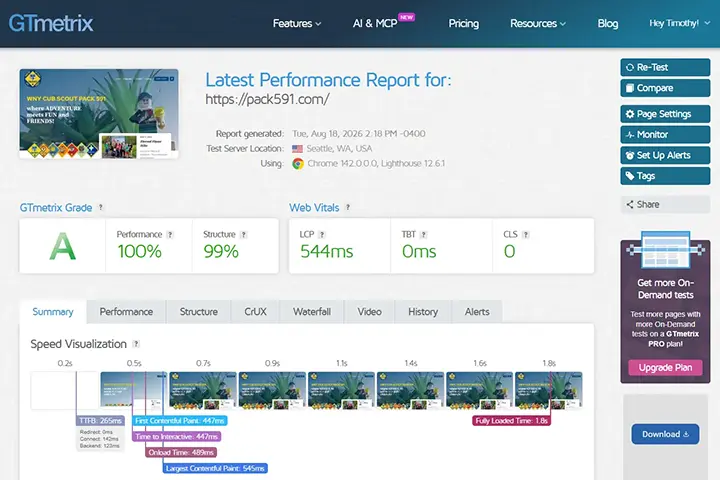Click the Structure score help icon
Image resolution: width=720 pixels, height=480 pixels.
pyautogui.click(x=244, y=234)
